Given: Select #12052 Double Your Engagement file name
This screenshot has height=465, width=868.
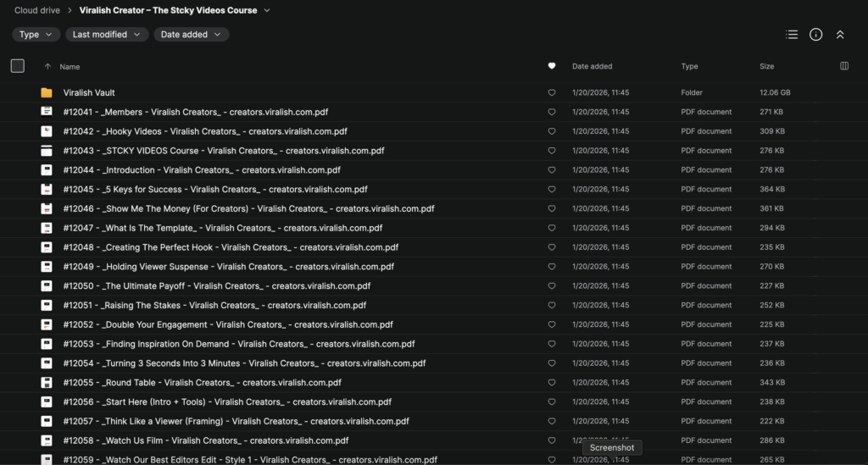Looking at the screenshot, I should pos(228,324).
